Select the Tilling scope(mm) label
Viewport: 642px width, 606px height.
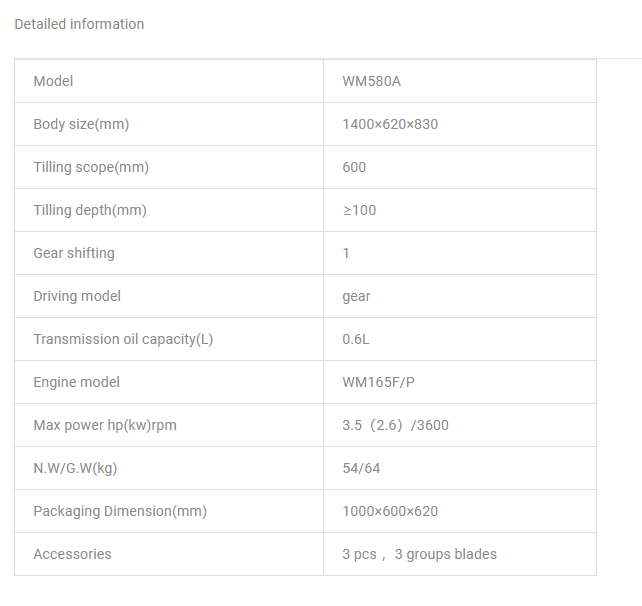[x=91, y=167]
